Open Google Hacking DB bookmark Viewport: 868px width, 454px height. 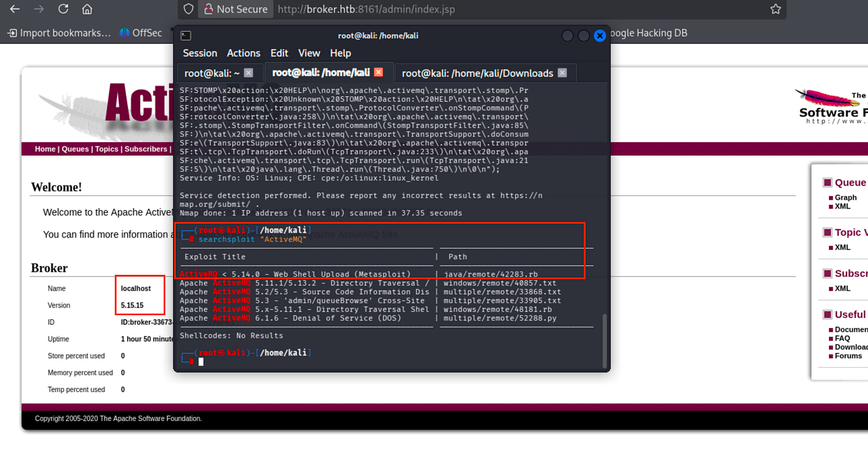point(649,33)
